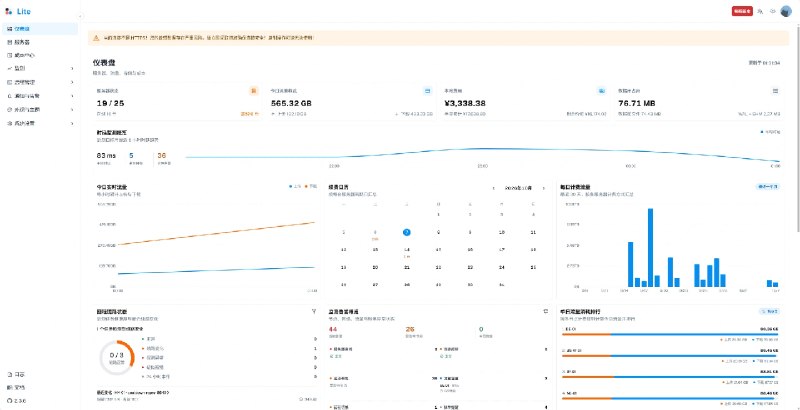Open the user avatar menu
800x410 pixels.
pyautogui.click(x=786, y=11)
